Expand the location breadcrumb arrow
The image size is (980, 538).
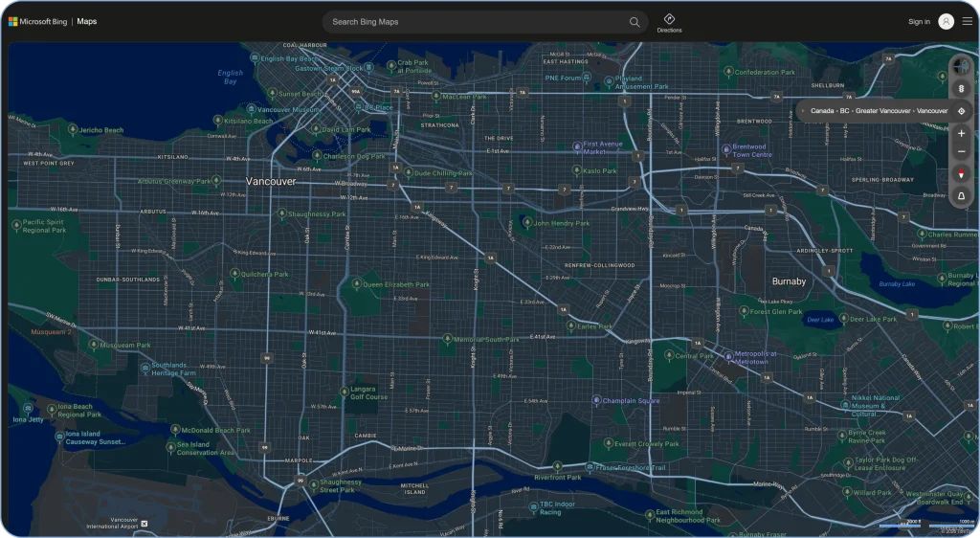coord(803,111)
